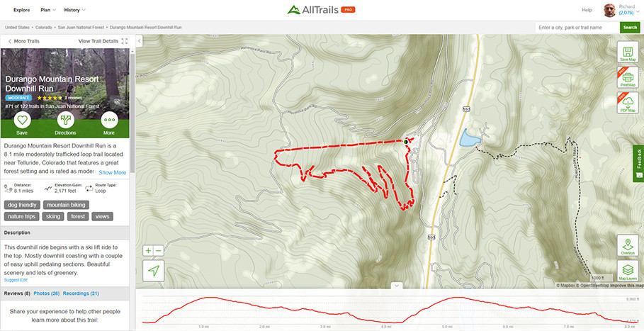Click the Save heart icon

click(x=22, y=120)
